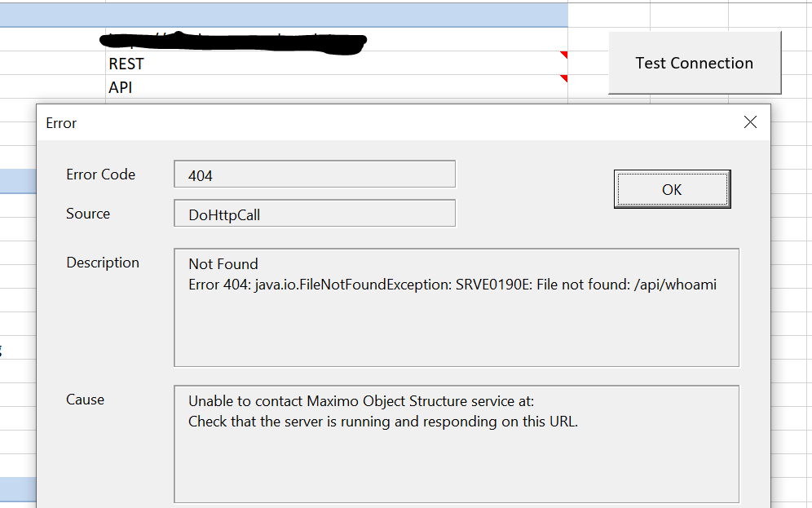
Task: Open the red comment marker on API cell
Action: pyautogui.click(x=564, y=78)
